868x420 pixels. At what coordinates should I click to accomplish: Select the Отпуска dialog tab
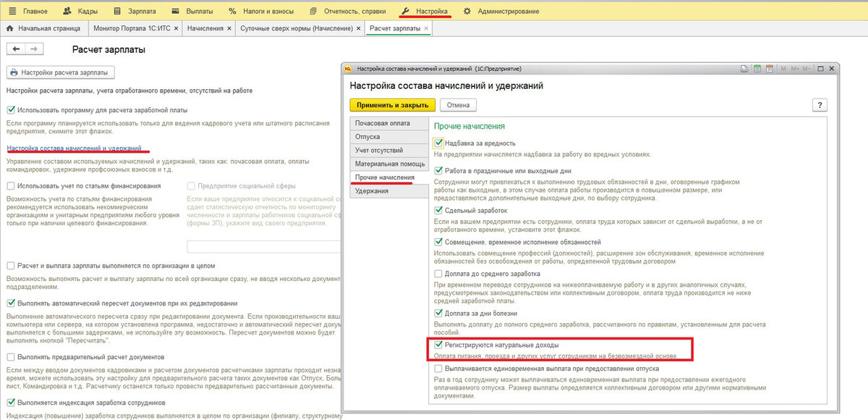coord(388,137)
